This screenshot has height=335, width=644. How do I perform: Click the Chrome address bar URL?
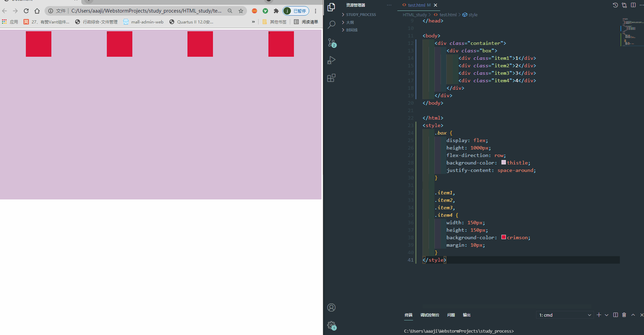click(x=146, y=11)
